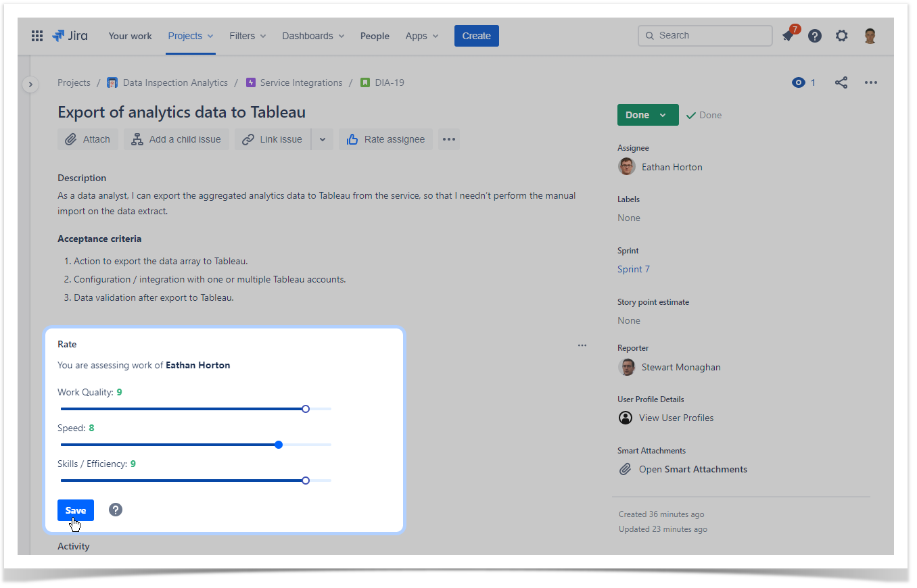Open the issue actions three-dot menu top right

tap(871, 82)
